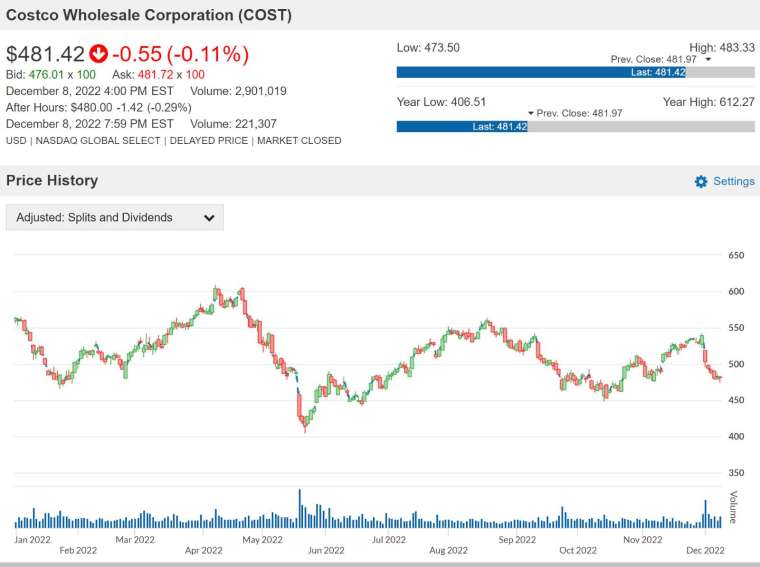Click the Ask value 481.72
The image size is (760, 567).
click(155, 75)
